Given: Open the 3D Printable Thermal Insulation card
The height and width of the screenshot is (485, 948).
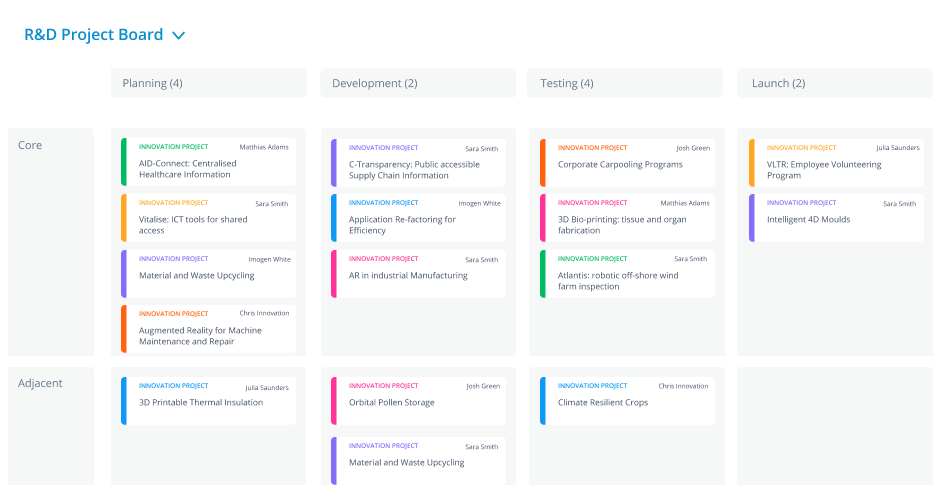Looking at the screenshot, I should (208, 403).
